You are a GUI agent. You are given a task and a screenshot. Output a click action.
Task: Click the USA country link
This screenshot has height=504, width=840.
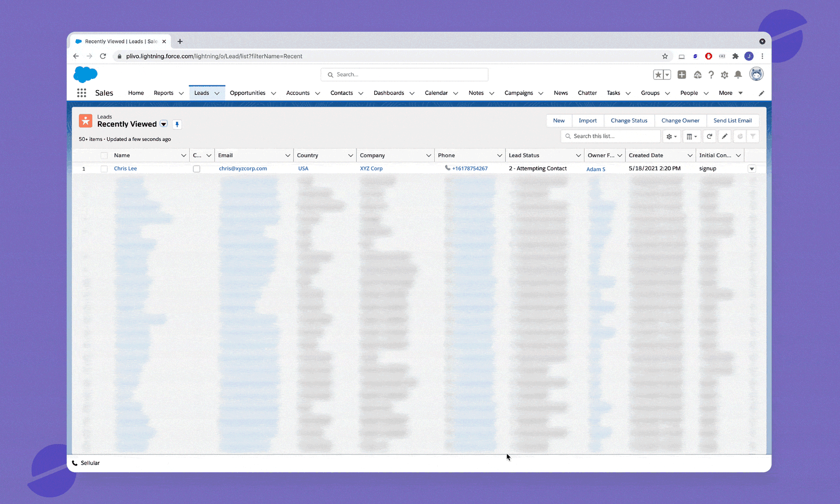[303, 169]
